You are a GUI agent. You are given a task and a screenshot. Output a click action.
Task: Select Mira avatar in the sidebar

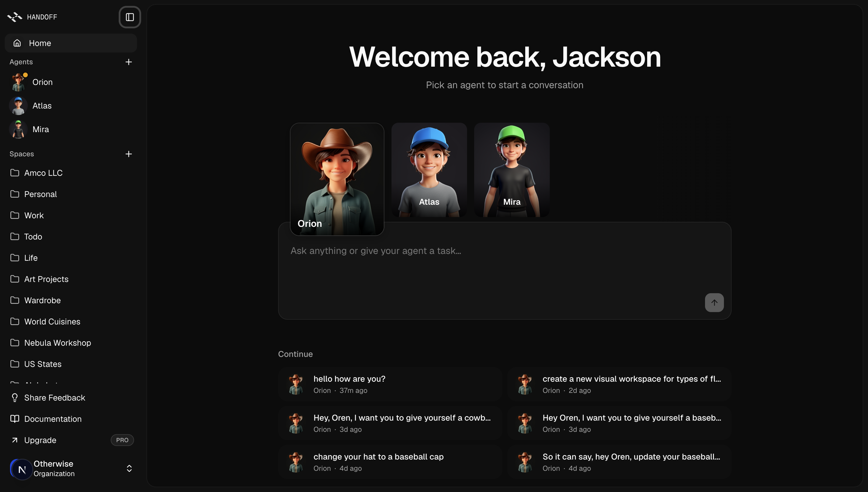[18, 129]
